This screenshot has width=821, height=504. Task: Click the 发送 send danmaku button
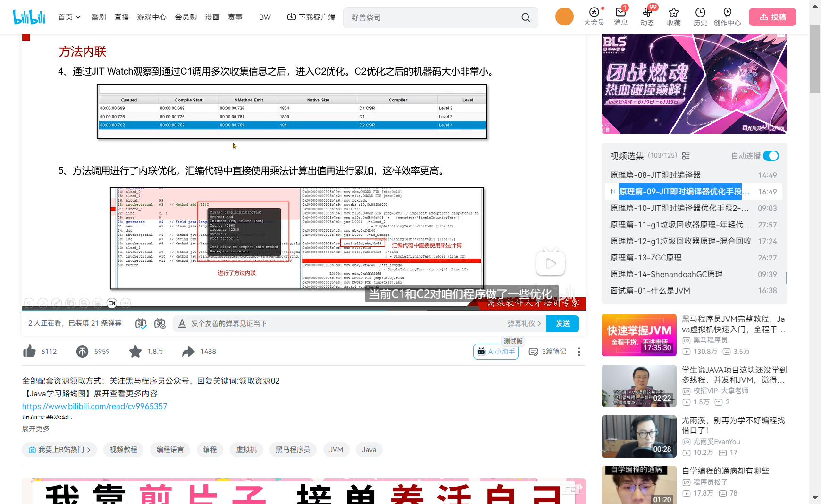tap(562, 324)
